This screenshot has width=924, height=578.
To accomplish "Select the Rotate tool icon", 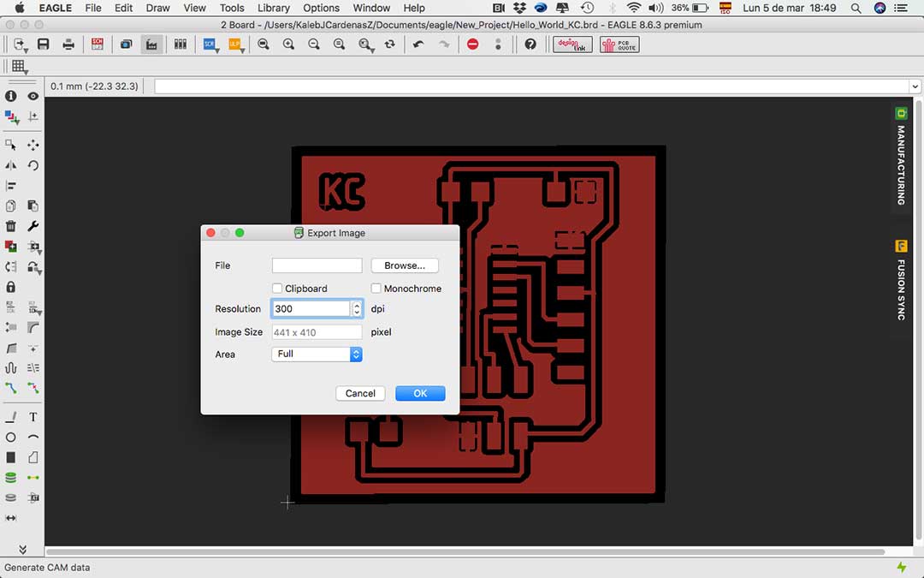I will pos(33,165).
